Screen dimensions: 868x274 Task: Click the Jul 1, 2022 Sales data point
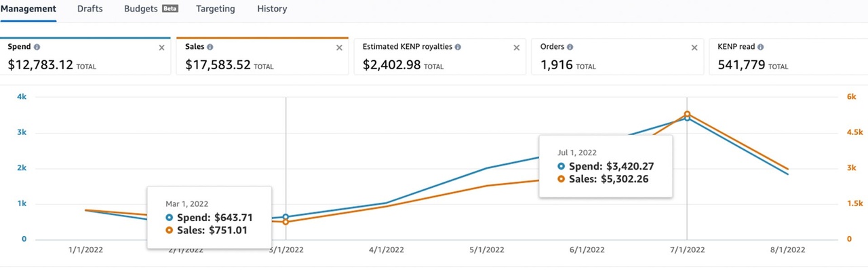tap(687, 114)
